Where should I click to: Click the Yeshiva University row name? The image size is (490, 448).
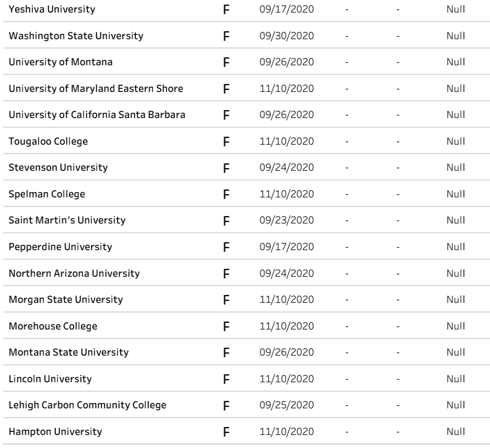click(51, 9)
